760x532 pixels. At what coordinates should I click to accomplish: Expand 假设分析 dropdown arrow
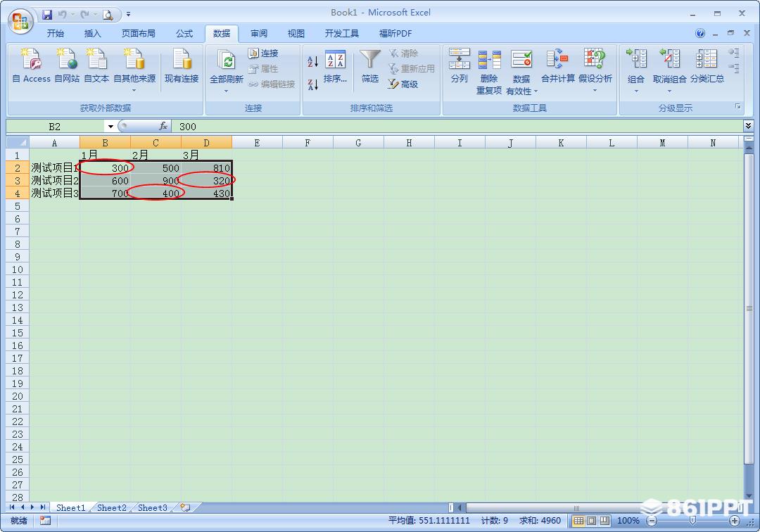click(x=595, y=91)
